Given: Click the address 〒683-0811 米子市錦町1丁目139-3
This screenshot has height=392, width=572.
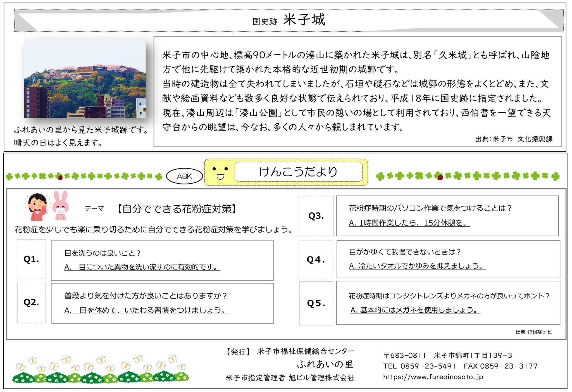Looking at the screenshot, I should 448,355.
